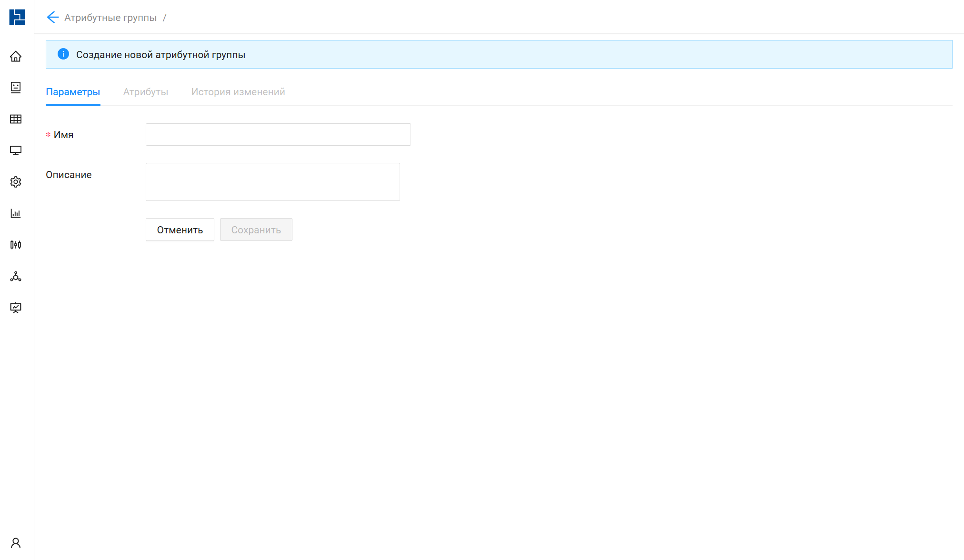Go to Атрибутные группы breadcrumb
This screenshot has width=964, height=560.
click(110, 18)
